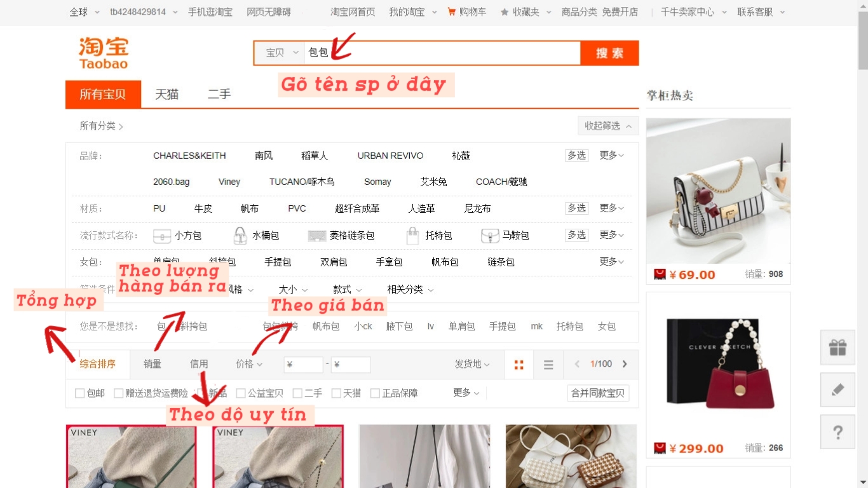The height and width of the screenshot is (488, 868).
Task: Click the 搜索 search button
Action: tap(609, 53)
